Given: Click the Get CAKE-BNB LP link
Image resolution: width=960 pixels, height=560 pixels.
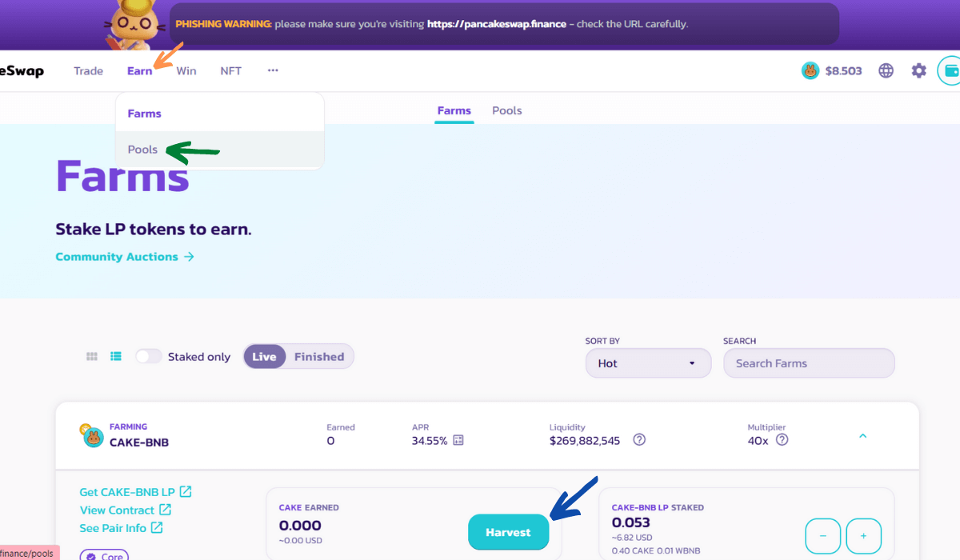Looking at the screenshot, I should click(x=135, y=492).
